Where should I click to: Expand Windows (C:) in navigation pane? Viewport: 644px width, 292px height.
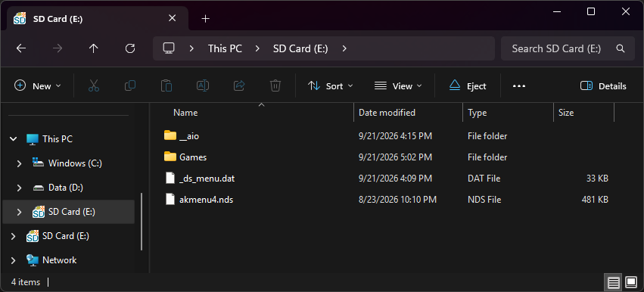pos(19,163)
